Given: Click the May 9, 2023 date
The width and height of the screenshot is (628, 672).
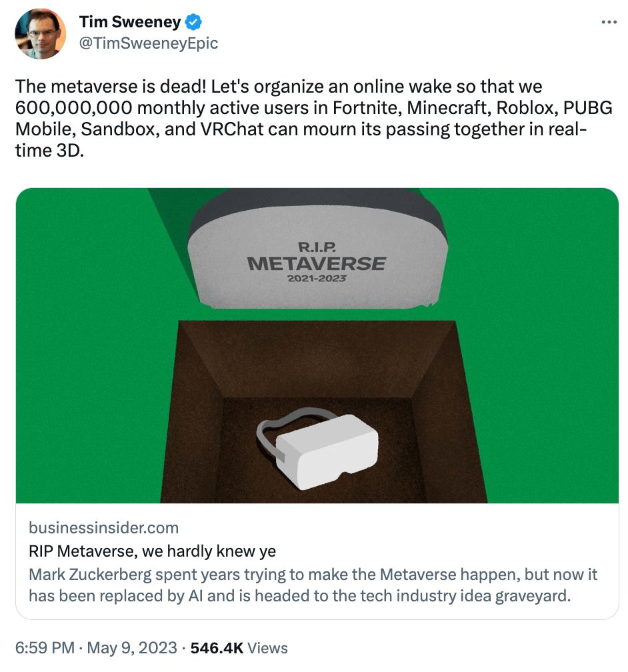Looking at the screenshot, I should coord(132,647).
